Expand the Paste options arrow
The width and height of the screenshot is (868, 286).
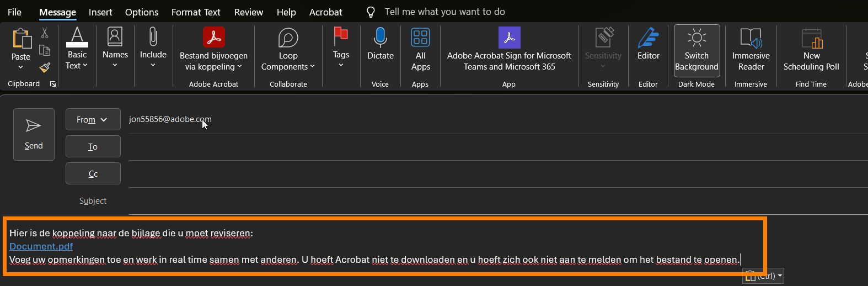pyautogui.click(x=21, y=67)
